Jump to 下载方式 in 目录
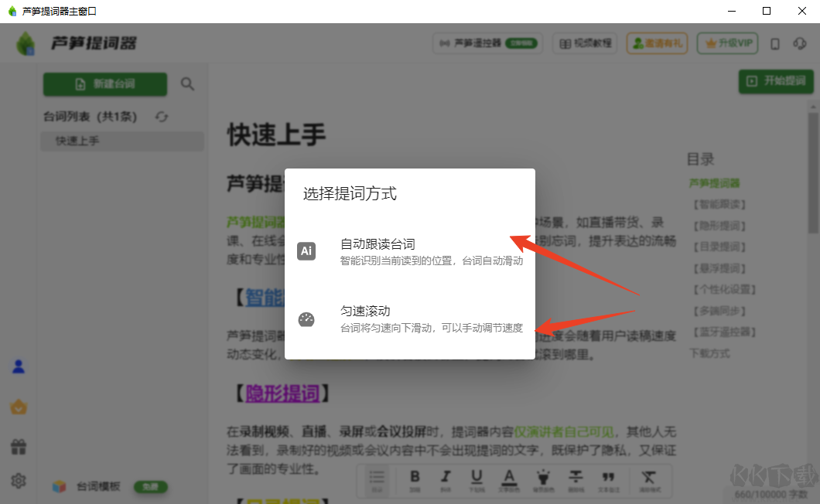 (x=709, y=353)
